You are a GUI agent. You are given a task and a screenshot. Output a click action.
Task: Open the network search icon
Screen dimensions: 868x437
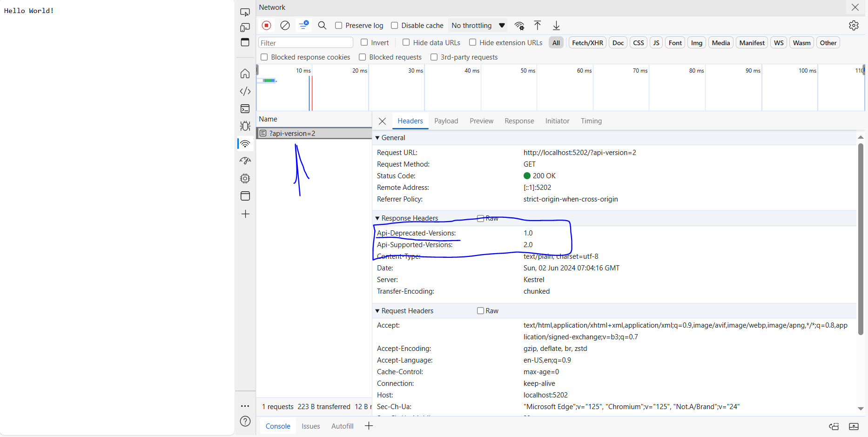[x=322, y=26]
